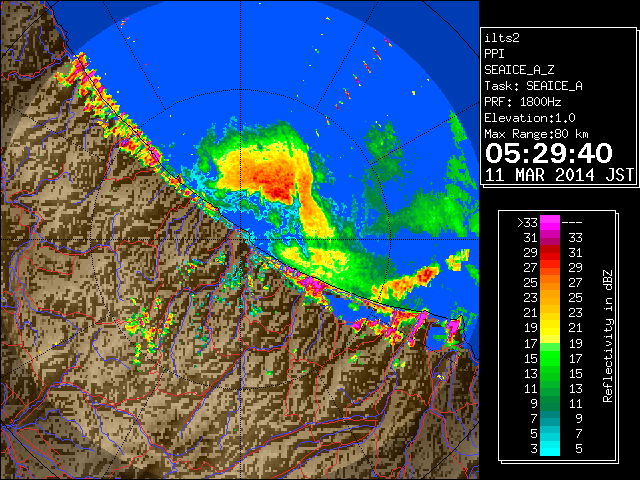Viewport: 640px width, 480px height.
Task: Select the PPI scan type label
Action: (x=494, y=54)
